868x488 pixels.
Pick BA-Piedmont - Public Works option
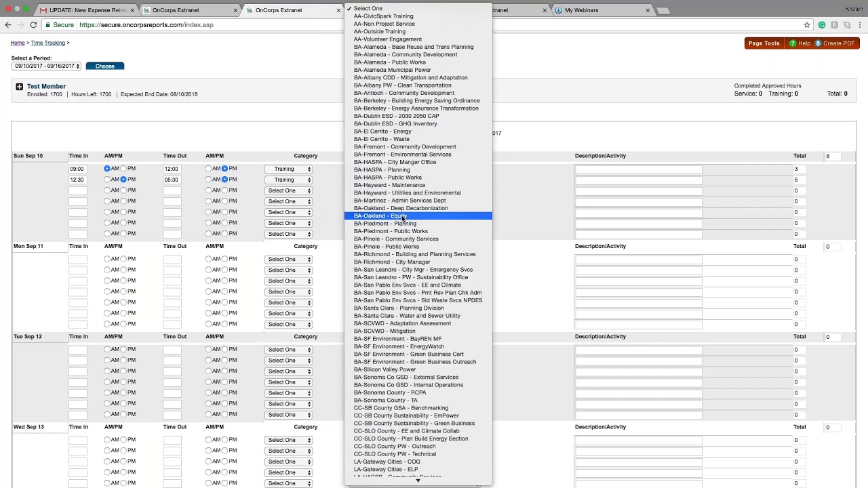[x=418, y=231]
